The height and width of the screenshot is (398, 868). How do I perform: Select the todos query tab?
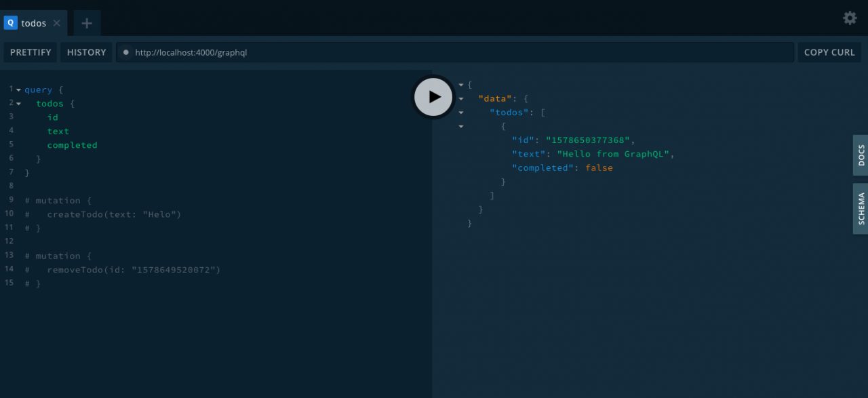click(33, 23)
